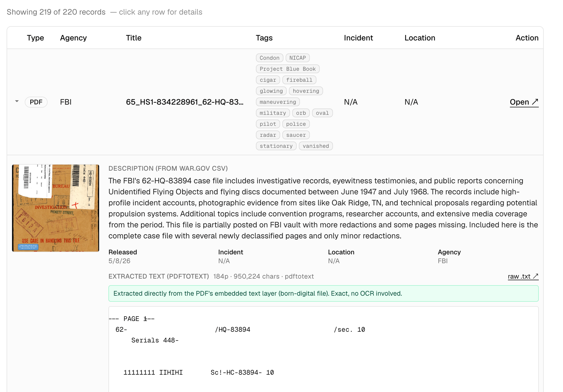
Task: Open the FBI file cover thumbnail
Action: click(x=56, y=208)
